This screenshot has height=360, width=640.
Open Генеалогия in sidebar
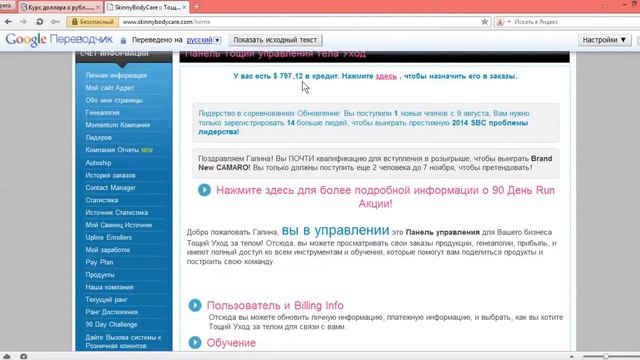point(102,113)
